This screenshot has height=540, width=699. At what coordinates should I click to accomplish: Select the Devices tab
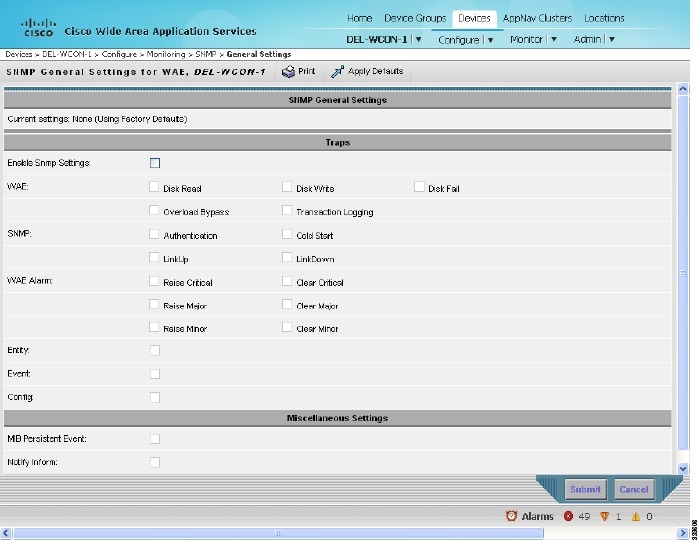pyautogui.click(x=474, y=18)
